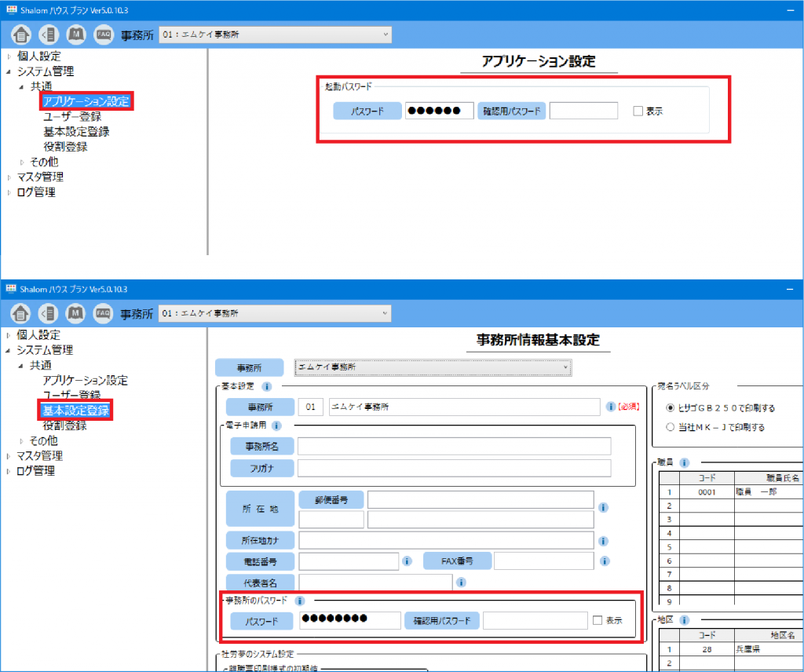Click the home icon in the lower window
This screenshot has height=672, width=804.
coord(20,313)
